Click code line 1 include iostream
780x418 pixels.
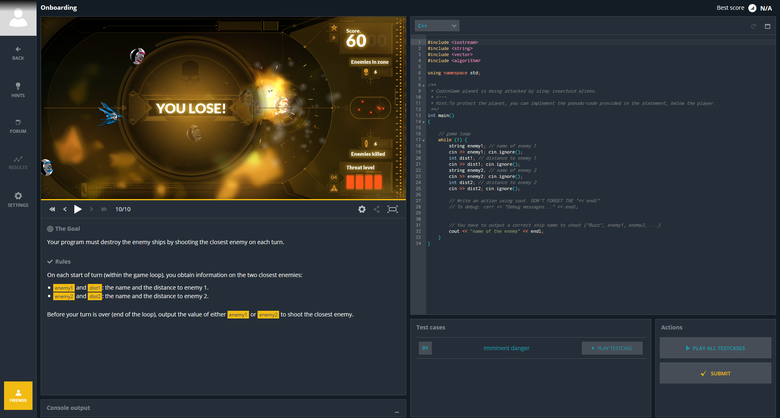point(453,43)
